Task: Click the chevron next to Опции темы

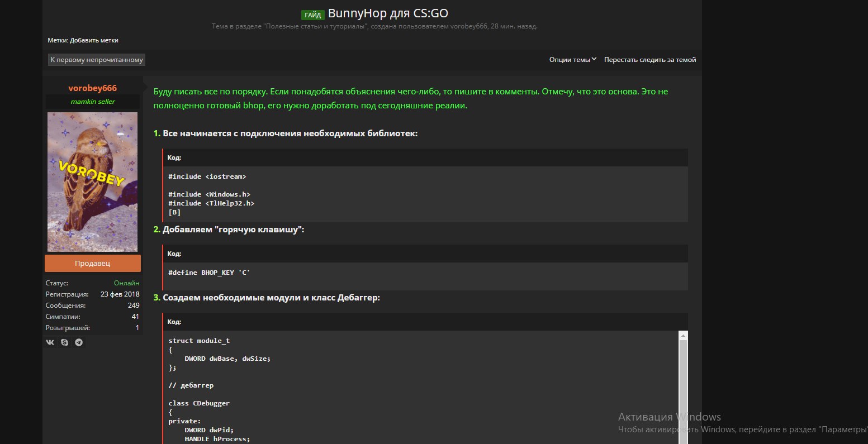Action: point(594,59)
